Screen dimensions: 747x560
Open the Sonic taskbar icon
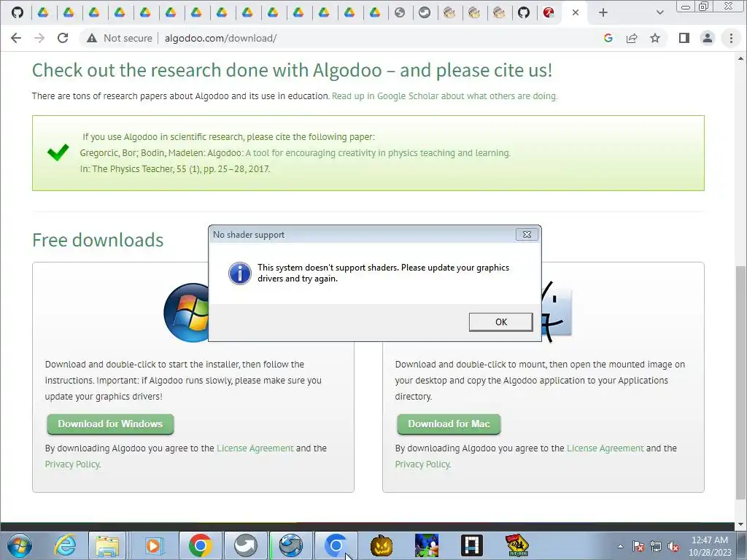[427, 545]
